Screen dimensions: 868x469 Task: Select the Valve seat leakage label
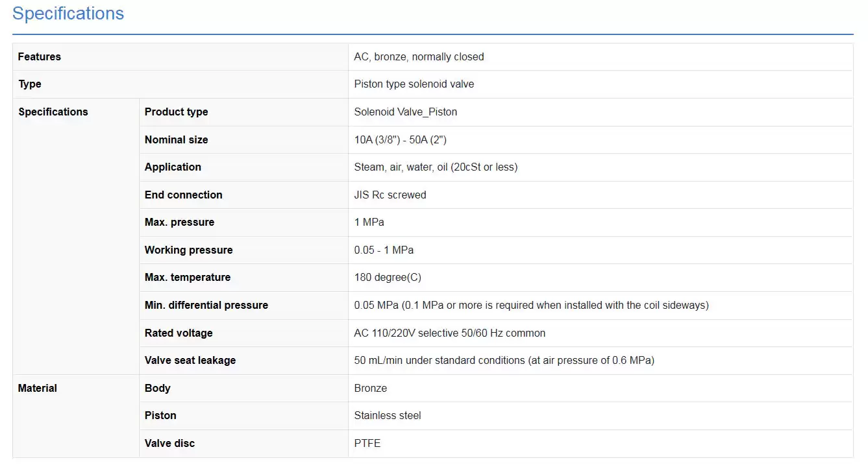190,360
